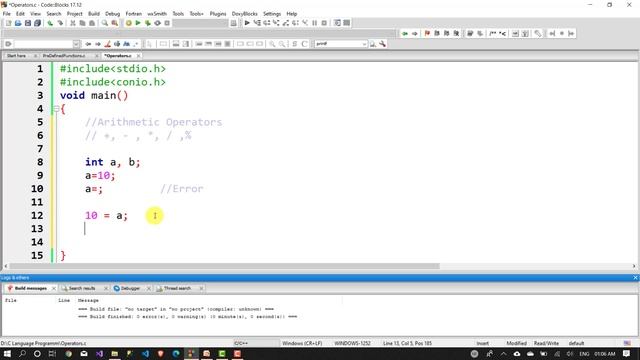
Task: Click the wrench options icon
Action: pyautogui.click(x=382, y=44)
